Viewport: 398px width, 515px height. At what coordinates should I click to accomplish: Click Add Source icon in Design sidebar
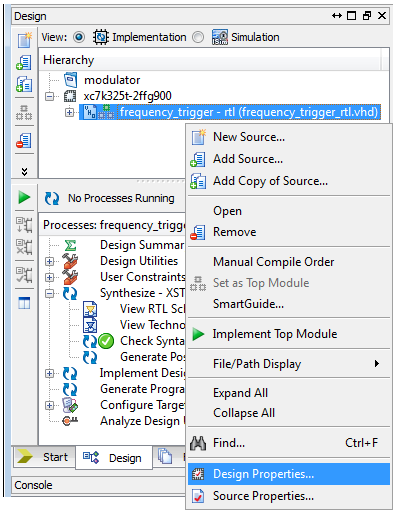(x=24, y=63)
